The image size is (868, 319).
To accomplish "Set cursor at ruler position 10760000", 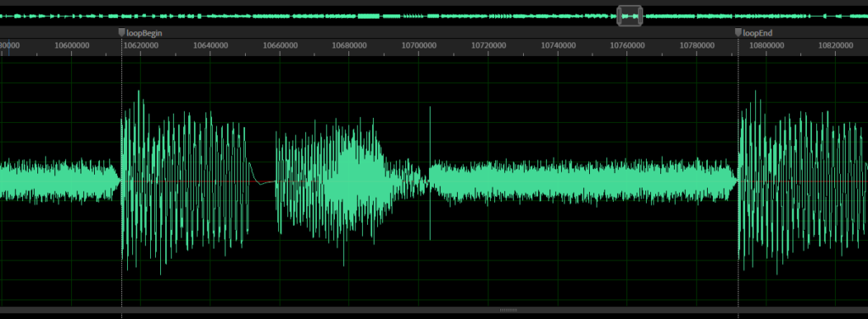I will pos(627,46).
